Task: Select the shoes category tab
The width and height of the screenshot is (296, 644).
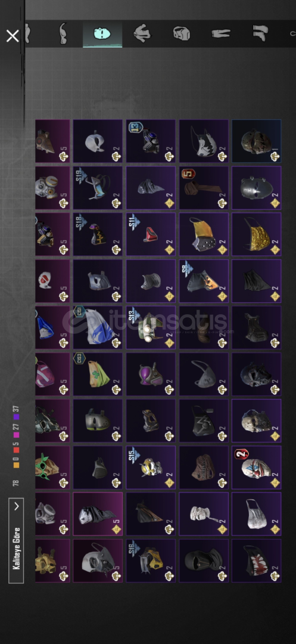Action: [260, 33]
